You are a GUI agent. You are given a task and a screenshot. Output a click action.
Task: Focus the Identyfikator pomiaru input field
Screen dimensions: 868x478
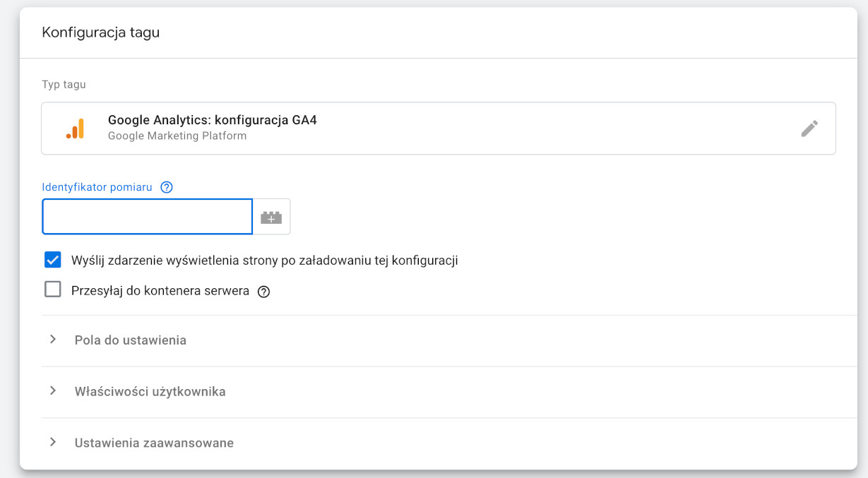(x=148, y=217)
